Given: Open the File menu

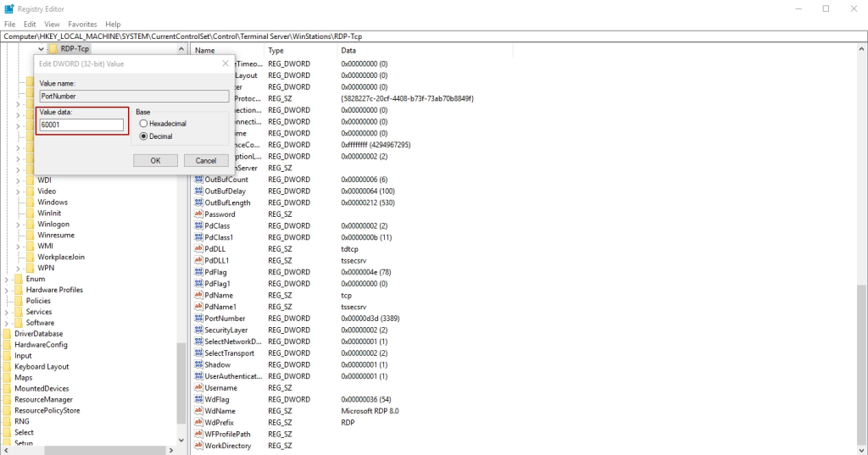Looking at the screenshot, I should click(10, 25).
